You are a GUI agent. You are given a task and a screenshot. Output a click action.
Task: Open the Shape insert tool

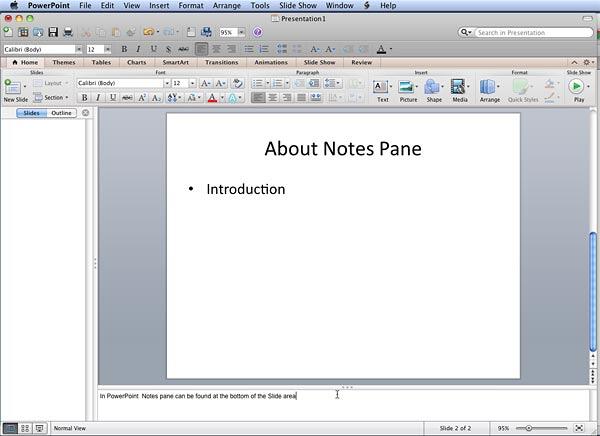tap(433, 88)
